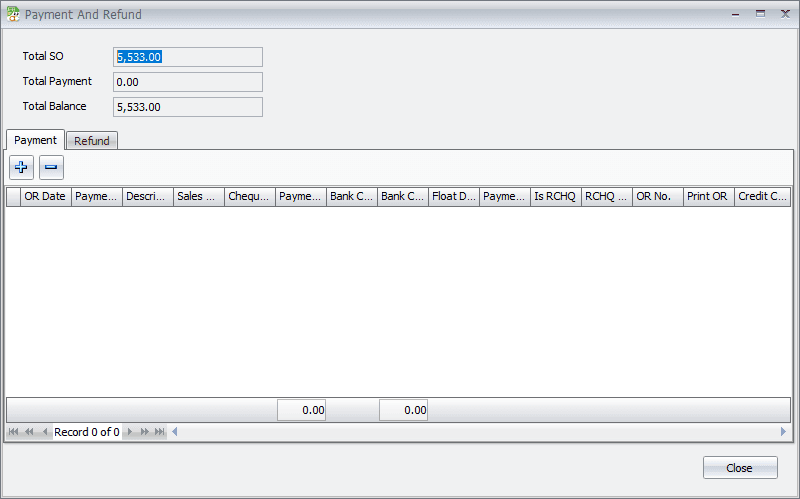Sort by OR No. column header
The image size is (800, 499).
[x=658, y=196]
